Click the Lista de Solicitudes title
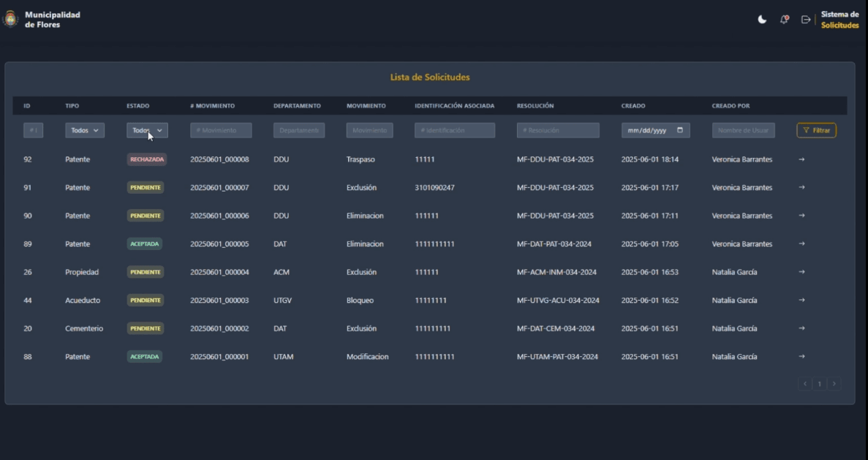This screenshot has height=460, width=868. click(430, 77)
